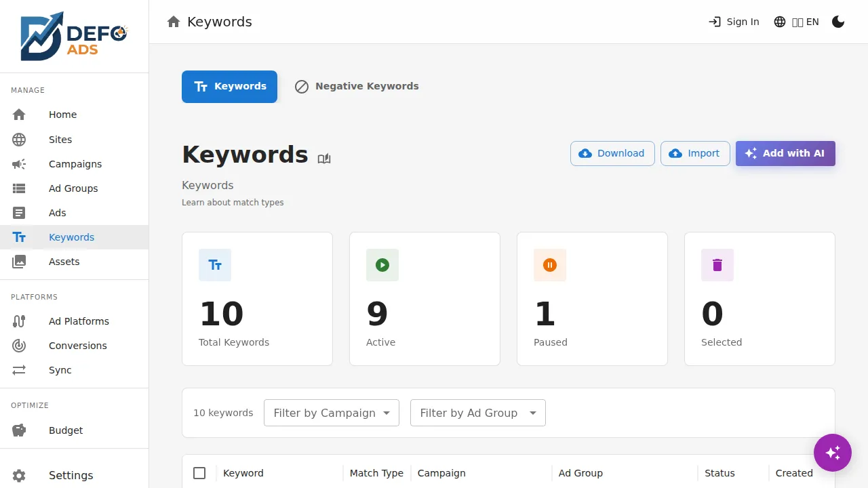This screenshot has width=868, height=488.
Task: Click the Keywords text-size sidebar icon
Action: [x=19, y=237]
